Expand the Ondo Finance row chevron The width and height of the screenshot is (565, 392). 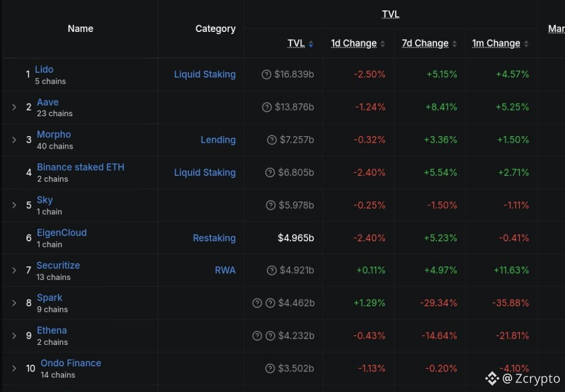click(x=14, y=368)
